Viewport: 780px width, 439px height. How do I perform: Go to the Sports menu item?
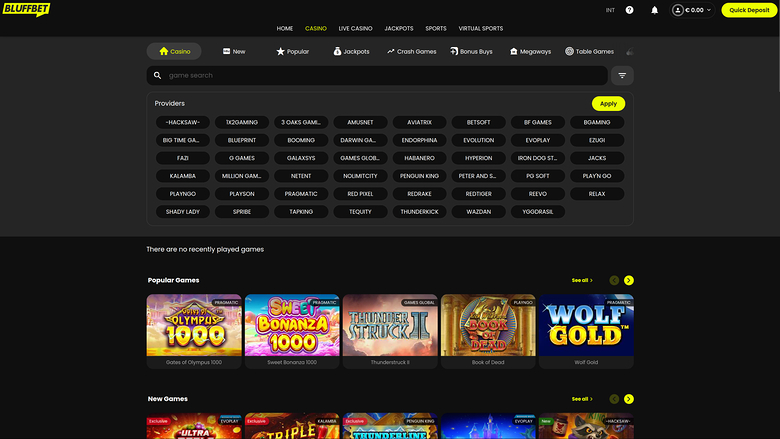436,28
